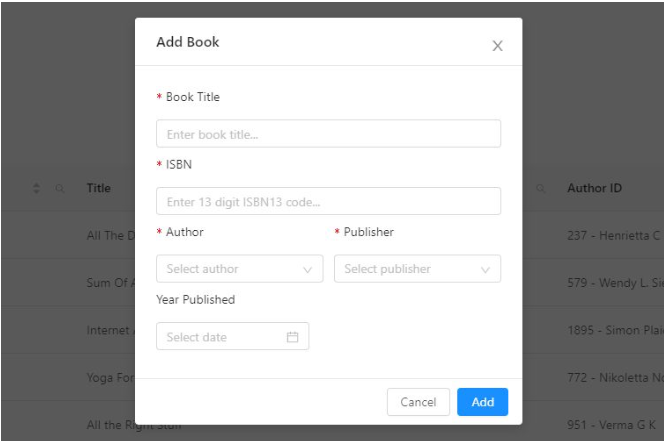Click the Author ID column header
This screenshot has width=665, height=441.
click(595, 188)
